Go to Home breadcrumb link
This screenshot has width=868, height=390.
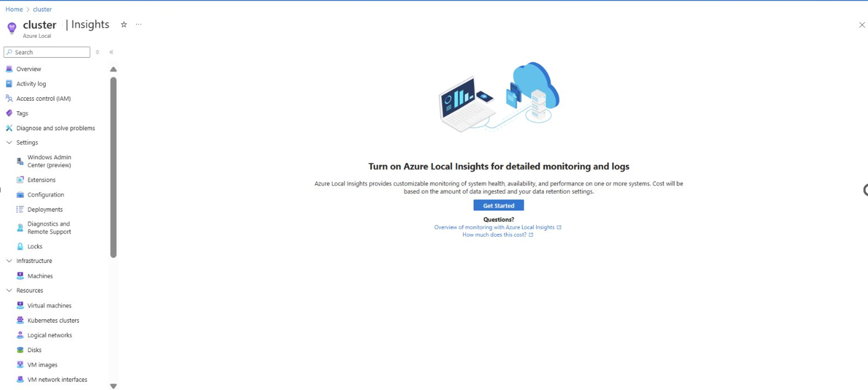tap(14, 9)
